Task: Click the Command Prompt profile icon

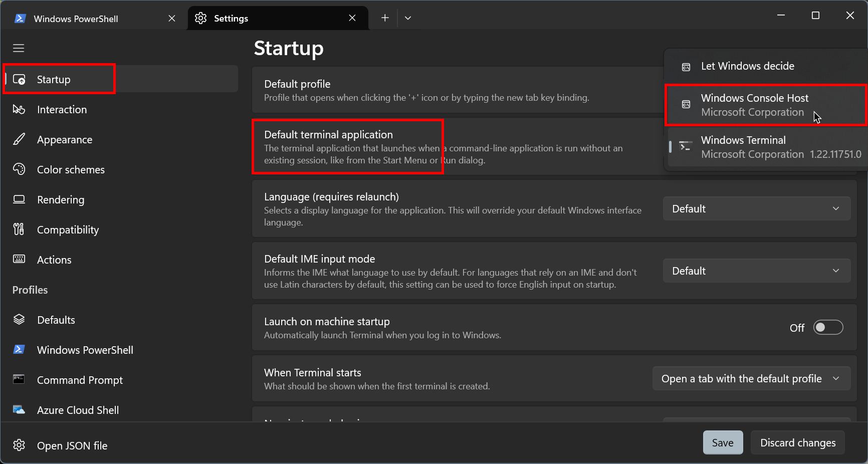Action: click(19, 379)
